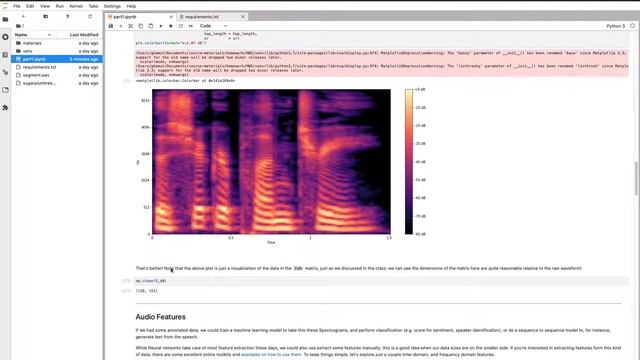Click the Python 3 kernel name
The width and height of the screenshot is (640, 360).
[616, 26]
